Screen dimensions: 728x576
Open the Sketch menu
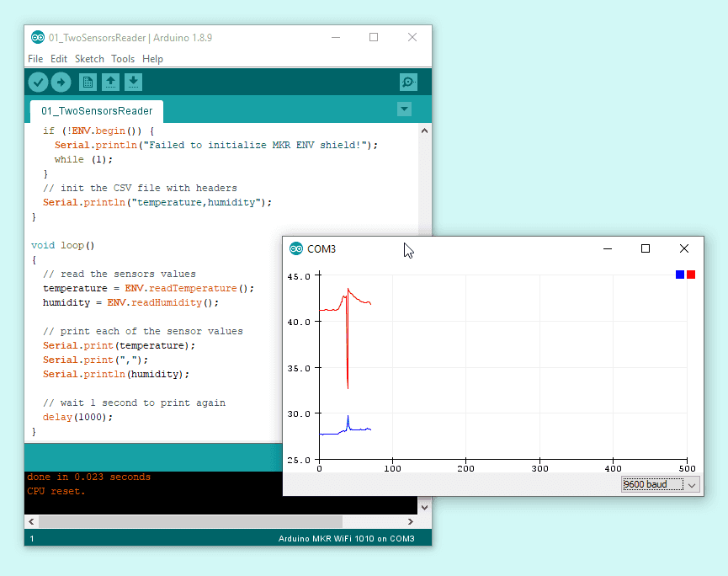point(89,59)
